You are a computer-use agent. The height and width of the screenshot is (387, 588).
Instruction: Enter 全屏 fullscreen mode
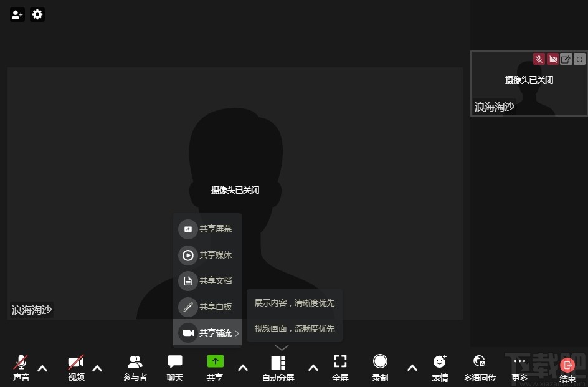pyautogui.click(x=340, y=367)
